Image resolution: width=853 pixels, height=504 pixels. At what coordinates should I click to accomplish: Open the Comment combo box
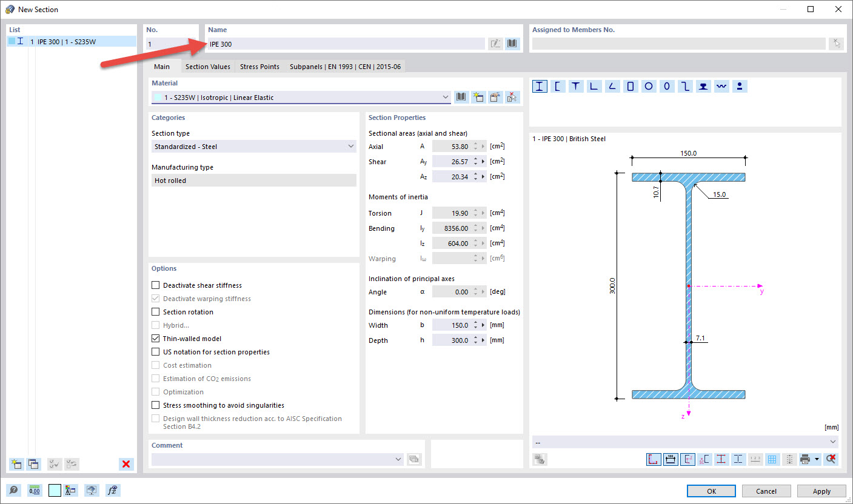398,459
